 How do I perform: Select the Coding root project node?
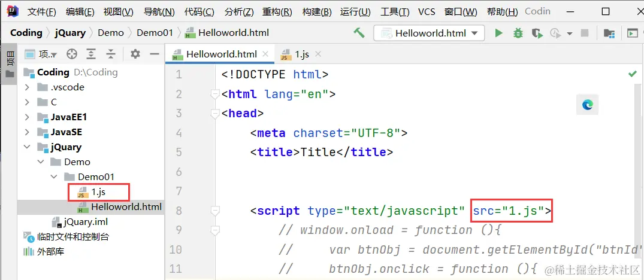click(71, 72)
